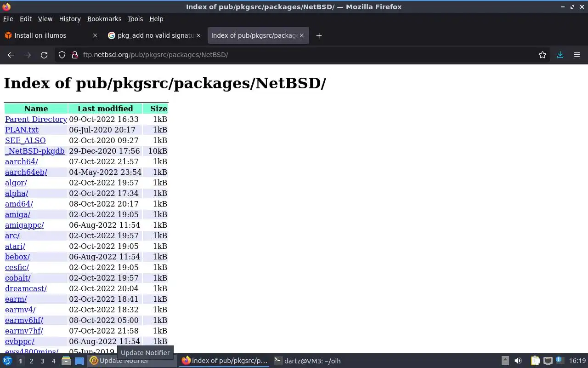Open the Bookmarks menu

104,19
